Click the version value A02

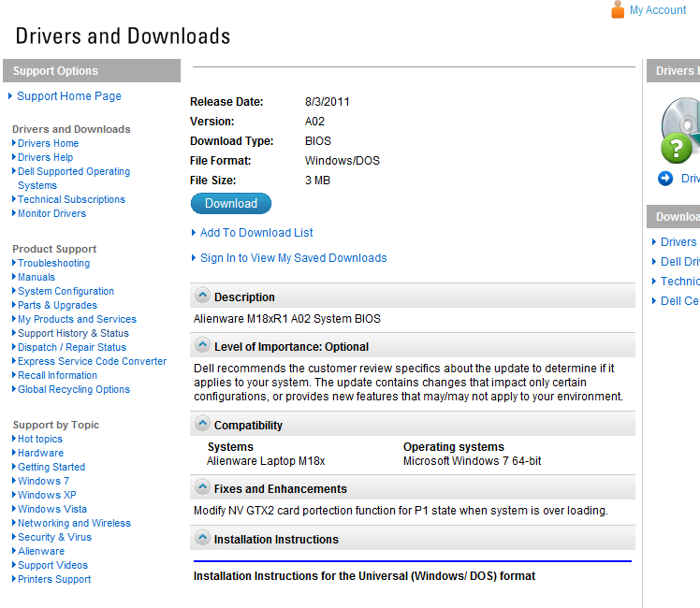314,122
